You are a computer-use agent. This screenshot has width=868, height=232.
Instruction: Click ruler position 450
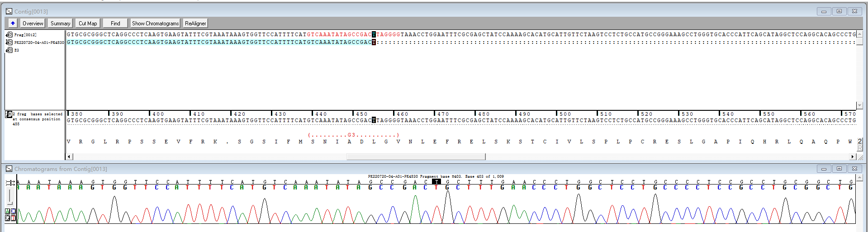[362, 114]
